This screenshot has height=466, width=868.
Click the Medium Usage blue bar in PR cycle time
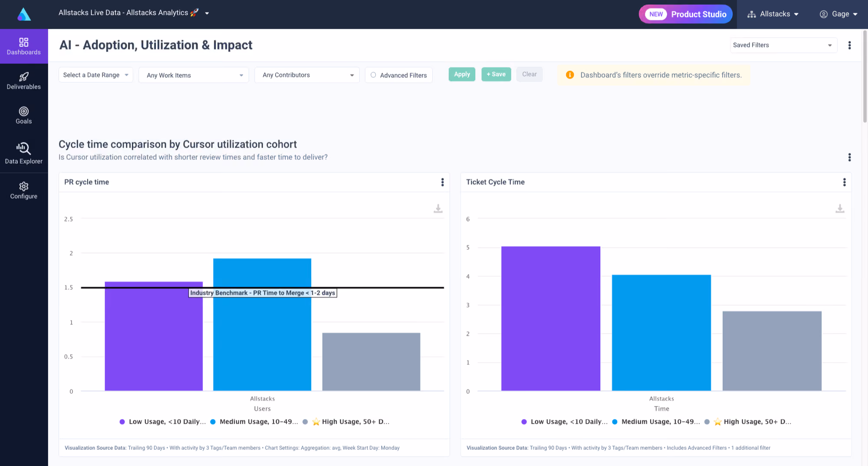(262, 325)
